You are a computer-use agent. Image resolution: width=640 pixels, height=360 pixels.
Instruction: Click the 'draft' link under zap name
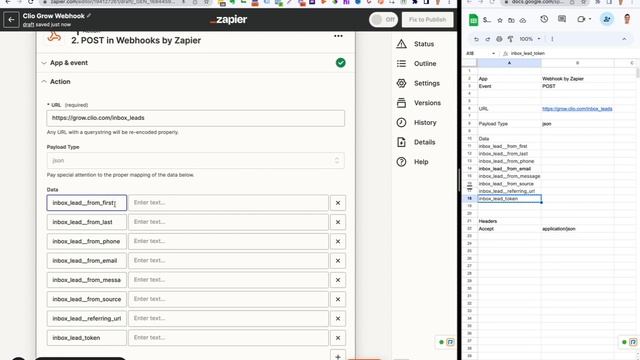28,24
